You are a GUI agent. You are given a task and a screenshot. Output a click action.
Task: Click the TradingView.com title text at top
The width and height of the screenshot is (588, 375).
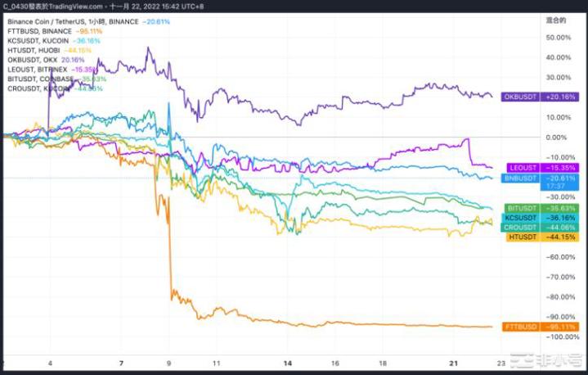point(82,7)
